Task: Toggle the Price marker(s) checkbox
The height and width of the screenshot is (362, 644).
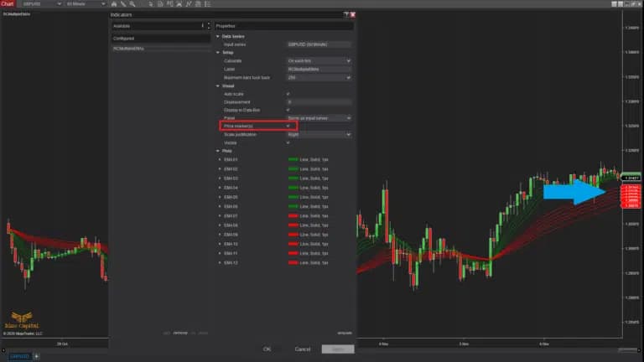Action: 288,126
